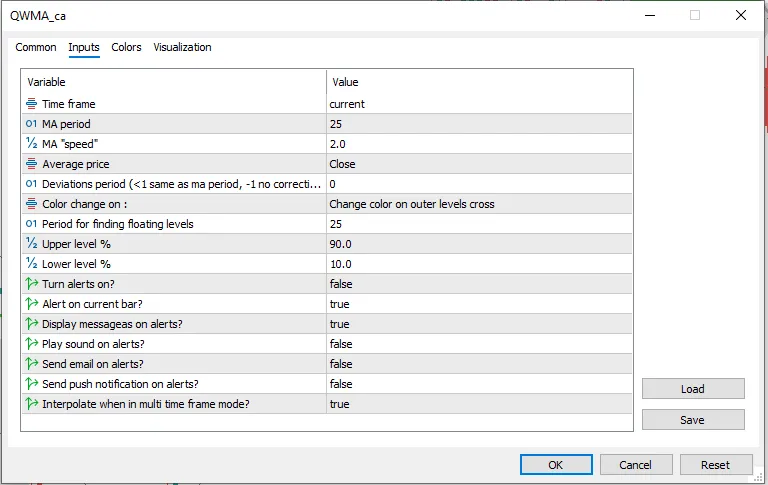Edit the Lower level % value 10.0
The height and width of the screenshot is (485, 768).
click(x=479, y=264)
